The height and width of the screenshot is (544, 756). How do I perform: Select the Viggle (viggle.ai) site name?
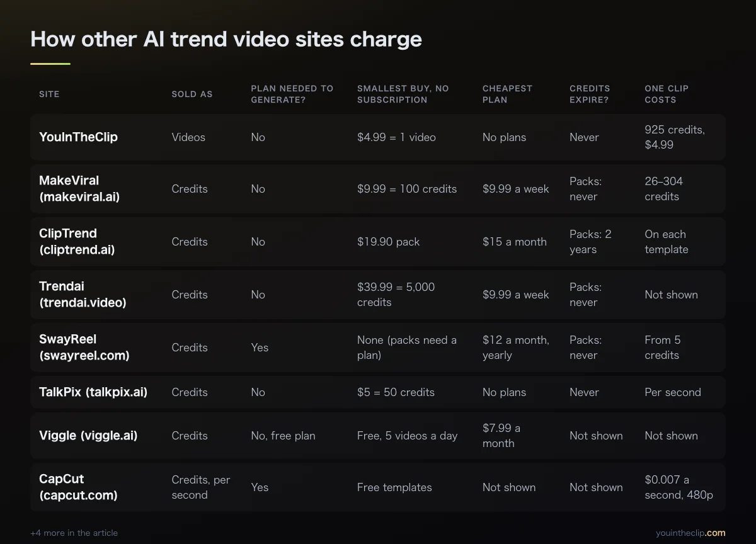pos(88,435)
